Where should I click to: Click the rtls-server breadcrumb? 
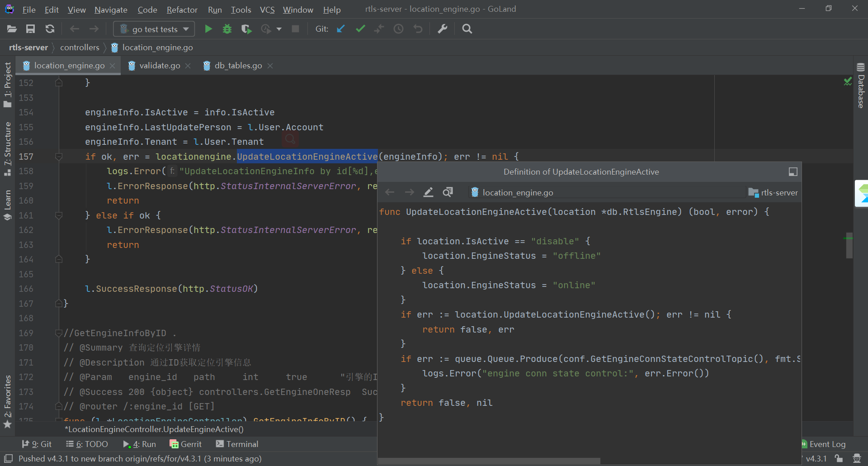click(x=28, y=48)
